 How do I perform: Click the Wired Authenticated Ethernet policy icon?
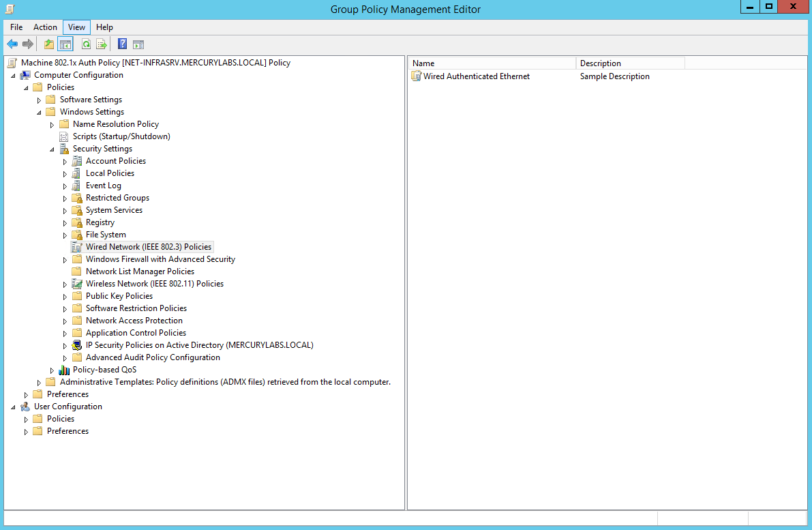417,76
